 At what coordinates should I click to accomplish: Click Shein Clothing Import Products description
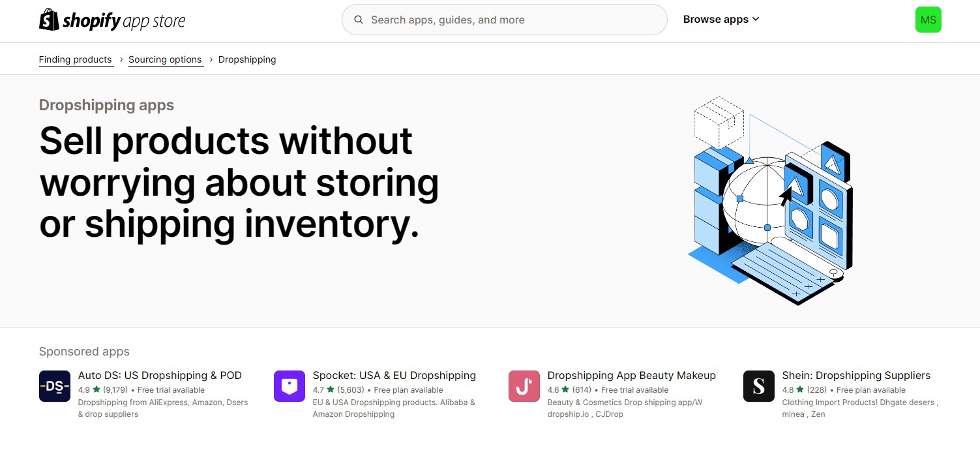(860, 408)
